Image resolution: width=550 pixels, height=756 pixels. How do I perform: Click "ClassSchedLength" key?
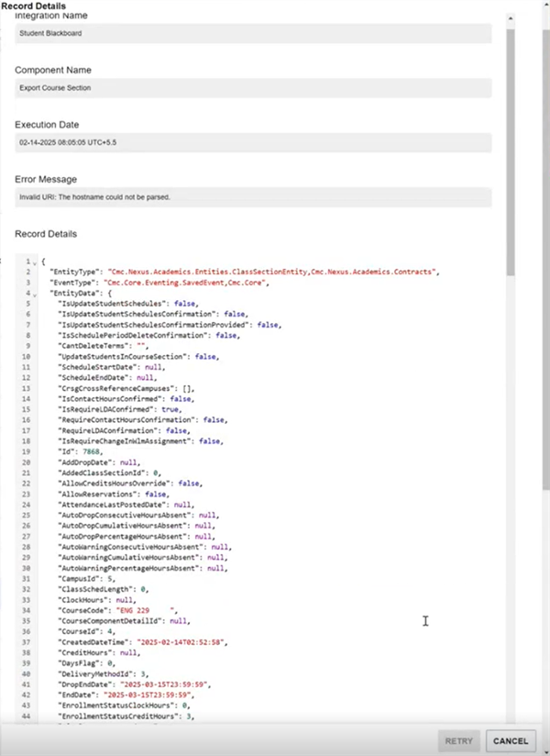95,589
